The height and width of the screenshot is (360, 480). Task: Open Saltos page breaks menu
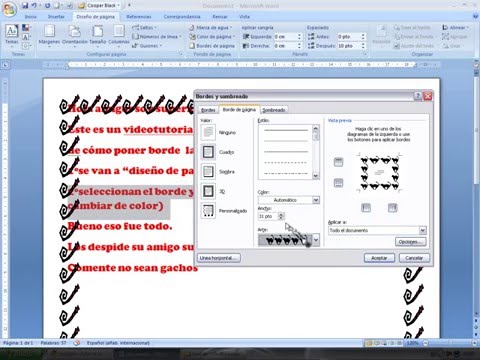144,27
